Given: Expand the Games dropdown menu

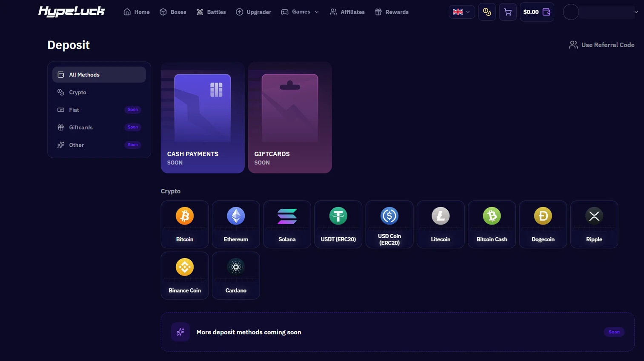Looking at the screenshot, I should coord(300,12).
